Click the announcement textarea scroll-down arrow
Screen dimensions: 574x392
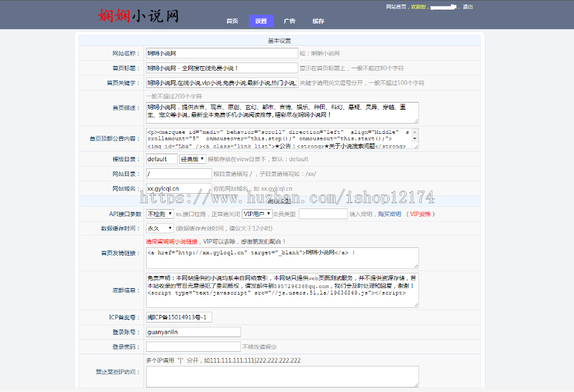[415, 138]
